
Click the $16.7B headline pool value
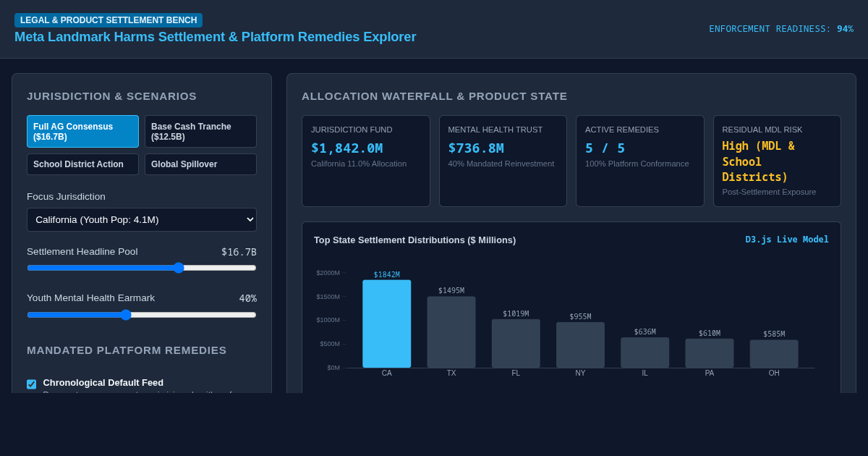coord(239,252)
